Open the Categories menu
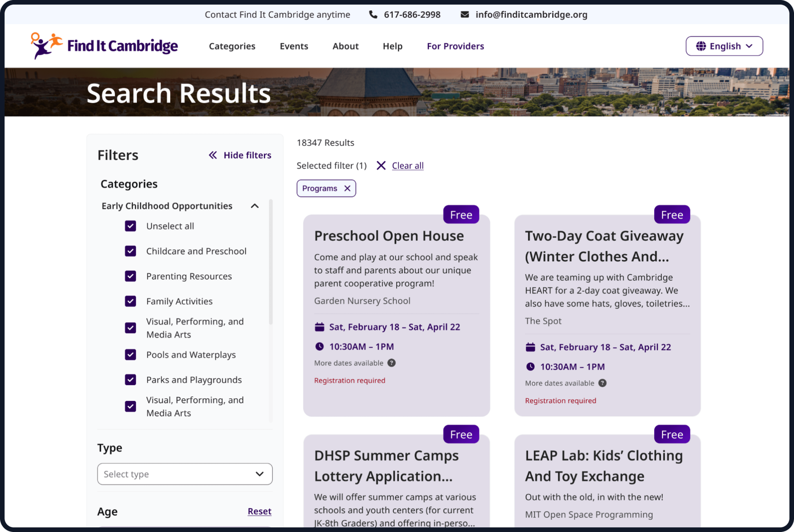794x532 pixels. (x=232, y=46)
